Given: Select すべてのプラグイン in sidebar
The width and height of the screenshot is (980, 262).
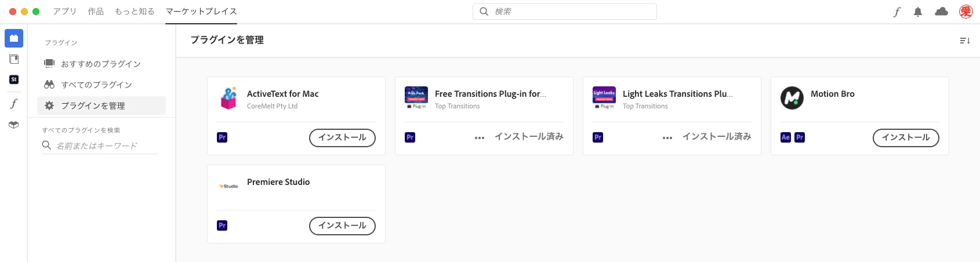Looking at the screenshot, I should tap(101, 85).
